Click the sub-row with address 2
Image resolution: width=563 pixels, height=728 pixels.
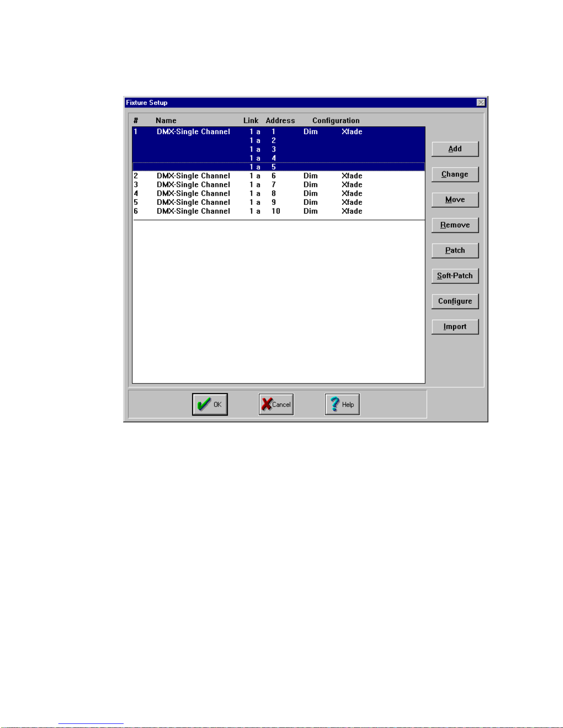[x=279, y=141]
